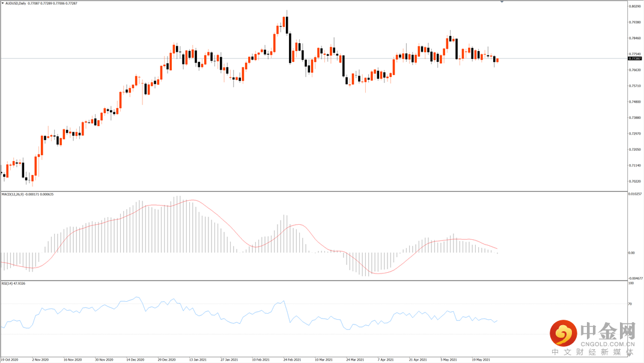The height and width of the screenshot is (363, 644).
Task: Click the 30 Nov 2020 date label
Action: tap(104, 360)
